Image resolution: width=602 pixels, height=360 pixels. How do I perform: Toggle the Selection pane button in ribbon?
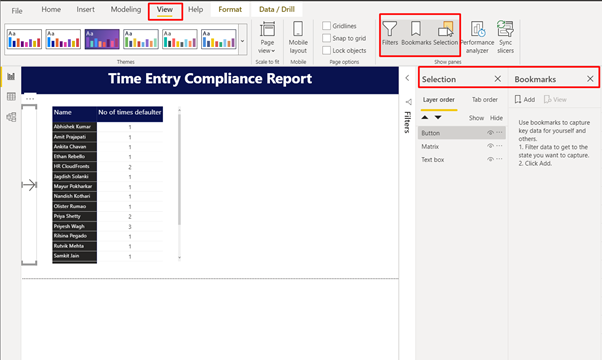pos(445,34)
